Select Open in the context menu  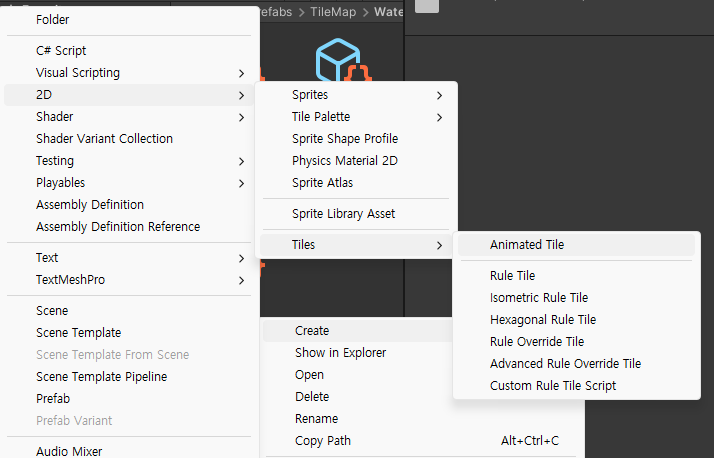pyautogui.click(x=358, y=375)
